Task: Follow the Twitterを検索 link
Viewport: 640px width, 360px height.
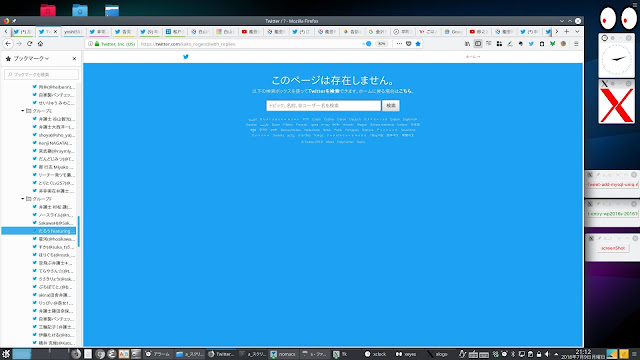Action: click(x=324, y=91)
